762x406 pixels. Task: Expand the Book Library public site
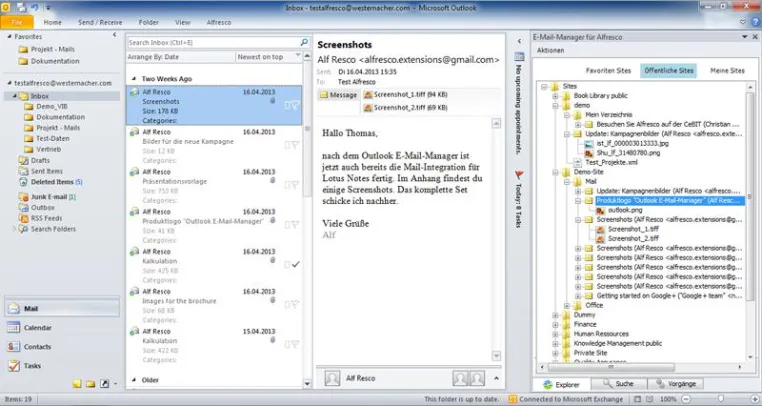click(x=555, y=96)
